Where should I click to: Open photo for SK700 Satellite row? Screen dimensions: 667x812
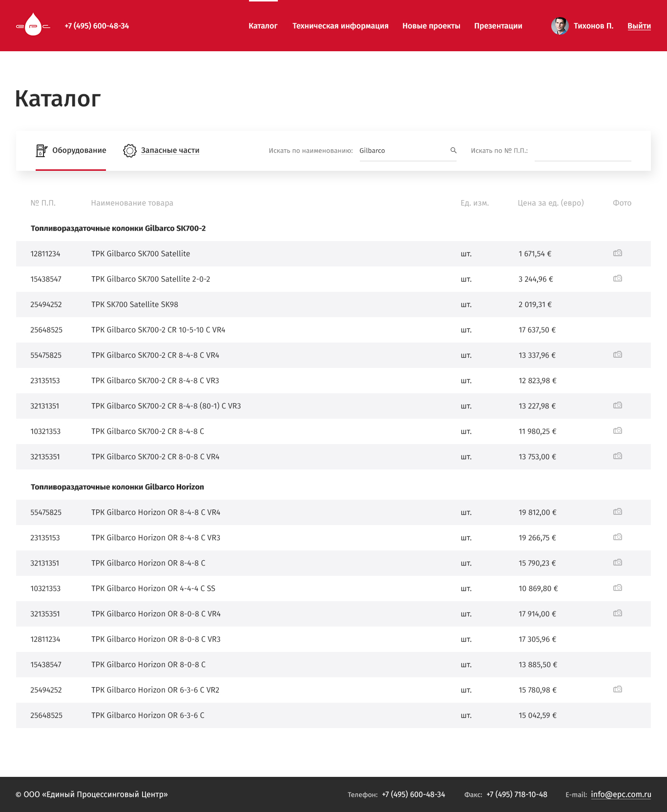(618, 253)
